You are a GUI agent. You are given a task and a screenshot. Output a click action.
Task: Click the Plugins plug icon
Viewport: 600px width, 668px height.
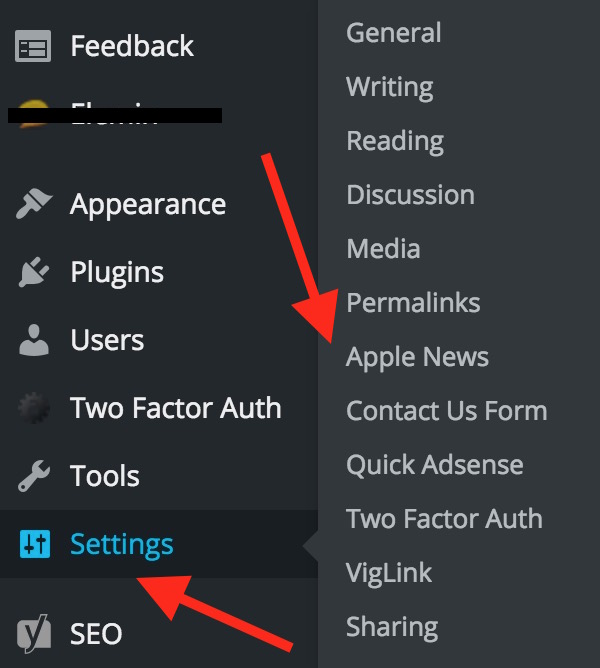tap(34, 273)
